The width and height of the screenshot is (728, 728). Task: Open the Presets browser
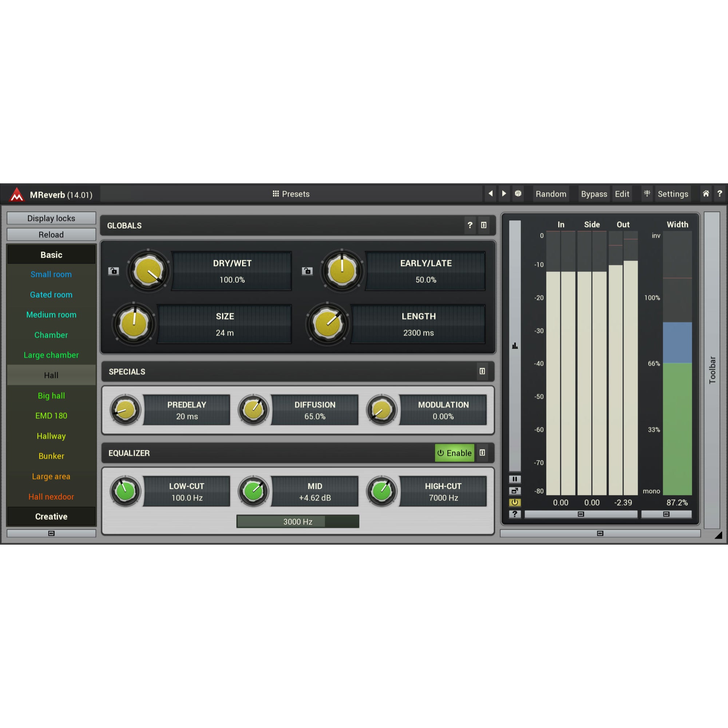291,194
